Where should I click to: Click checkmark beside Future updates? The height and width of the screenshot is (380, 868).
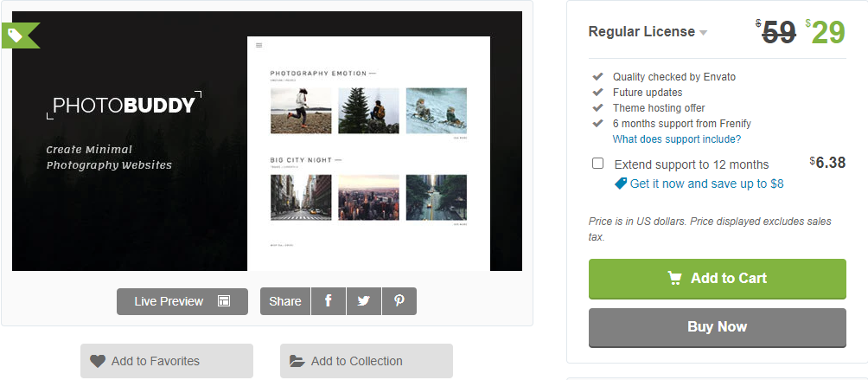597,92
